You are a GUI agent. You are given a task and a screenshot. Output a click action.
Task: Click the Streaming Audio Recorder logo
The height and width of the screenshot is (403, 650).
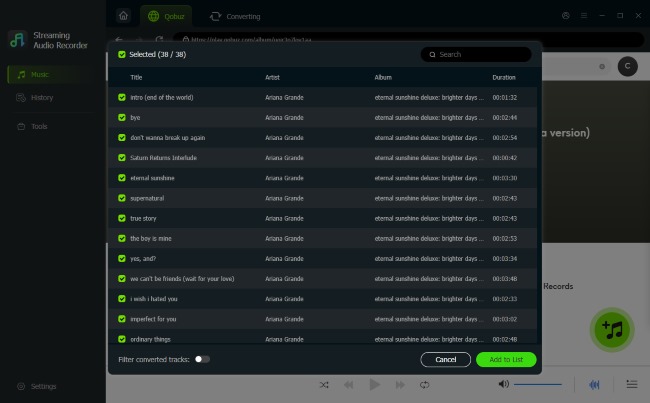pos(17,40)
